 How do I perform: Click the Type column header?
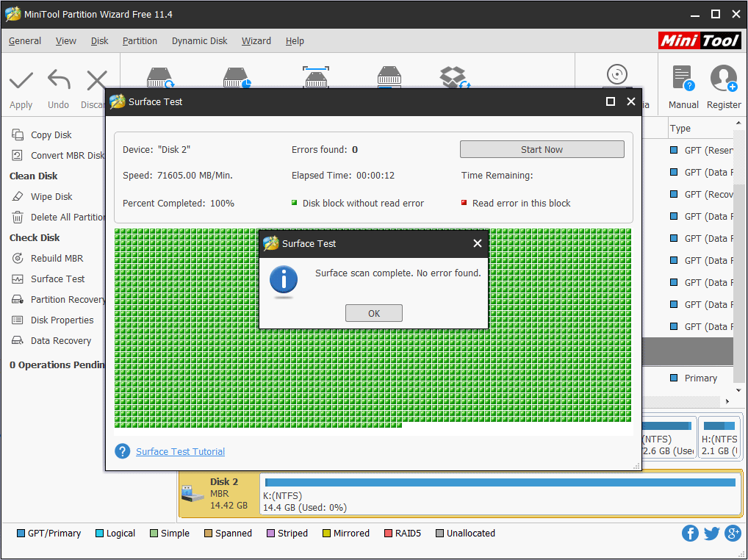[680, 129]
